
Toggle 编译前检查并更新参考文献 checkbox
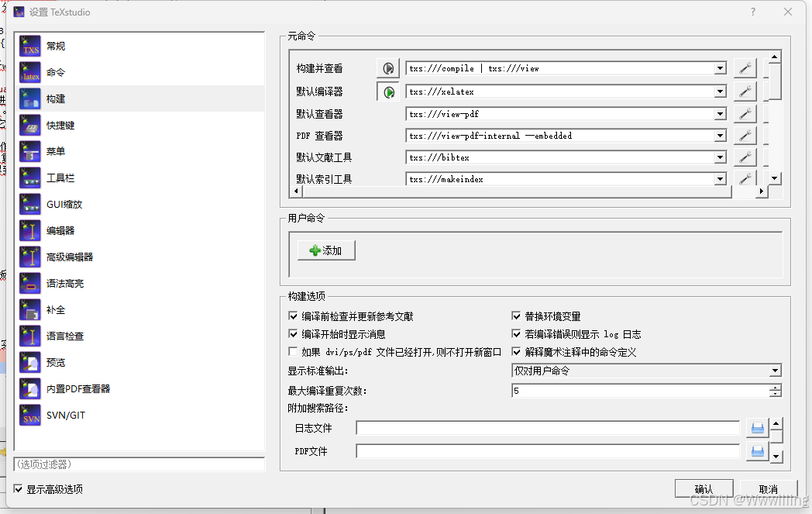[293, 316]
